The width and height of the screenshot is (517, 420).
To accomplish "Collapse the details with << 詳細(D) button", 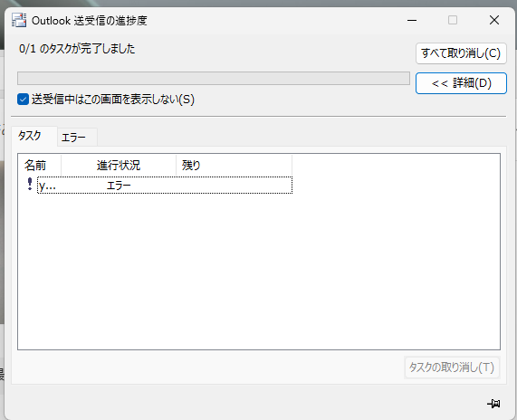I will click(x=461, y=83).
